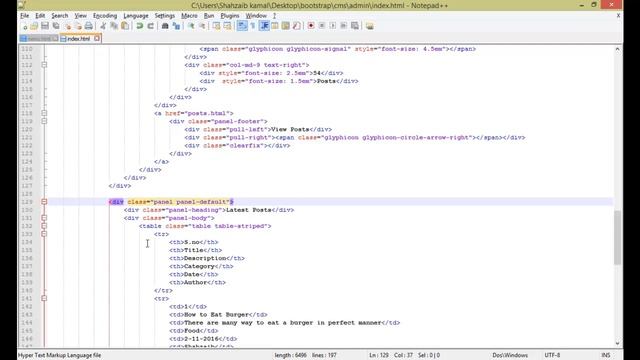
Task: Open the Function List panel icon
Action: coord(296,26)
